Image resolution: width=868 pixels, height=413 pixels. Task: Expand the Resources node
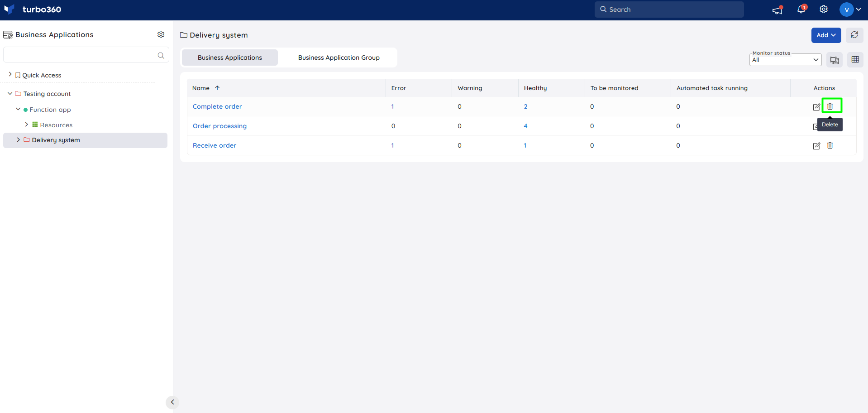26,125
